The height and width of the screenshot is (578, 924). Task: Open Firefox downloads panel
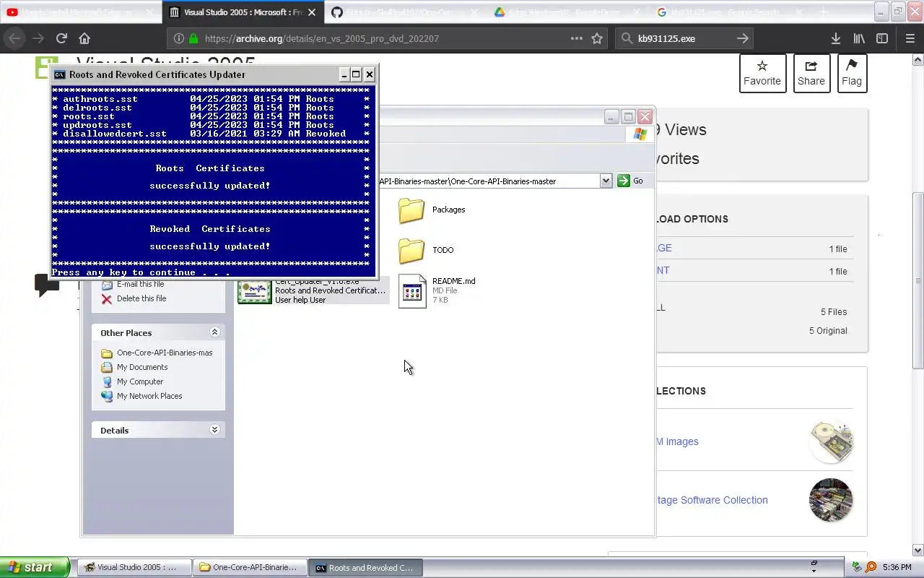tap(835, 38)
